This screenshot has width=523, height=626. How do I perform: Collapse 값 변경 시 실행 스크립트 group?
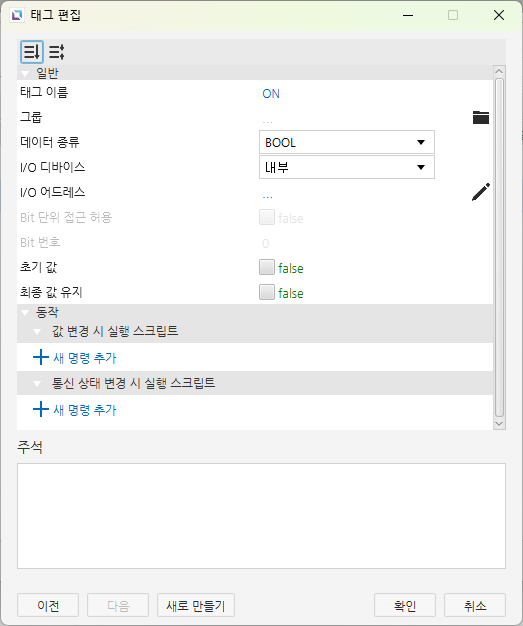[x=38, y=332]
